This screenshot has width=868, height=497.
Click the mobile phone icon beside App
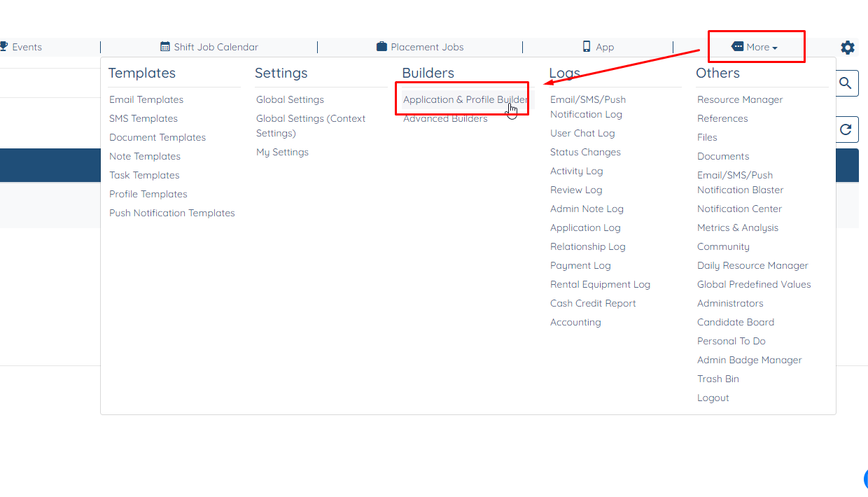(587, 46)
